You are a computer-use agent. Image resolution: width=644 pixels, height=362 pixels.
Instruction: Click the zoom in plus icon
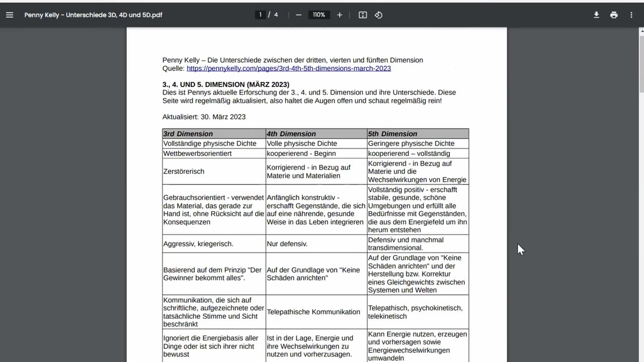[340, 15]
